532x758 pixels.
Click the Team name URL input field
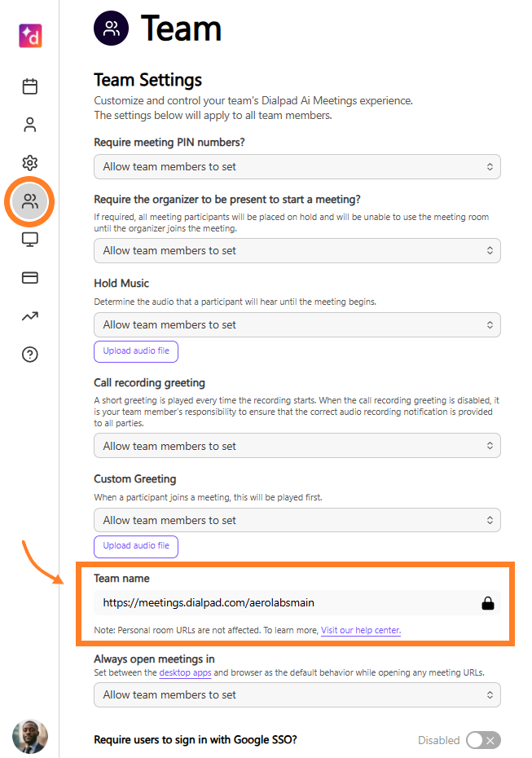(x=297, y=603)
